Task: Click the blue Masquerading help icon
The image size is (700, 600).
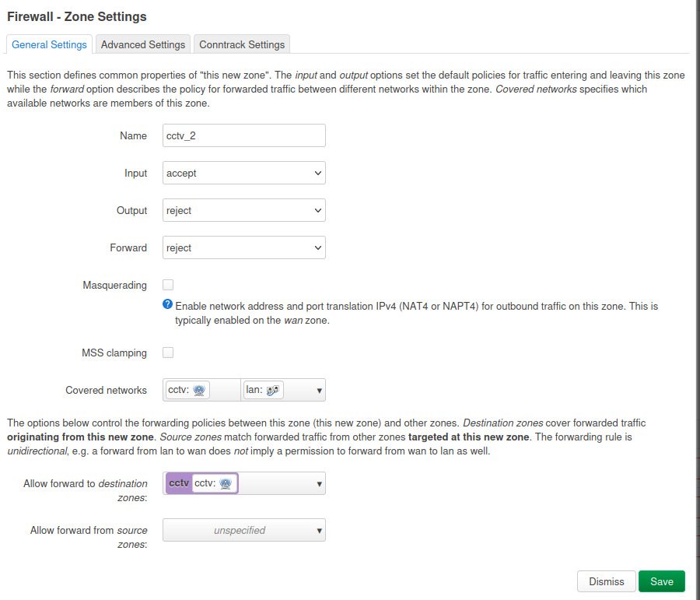Action: [x=167, y=305]
